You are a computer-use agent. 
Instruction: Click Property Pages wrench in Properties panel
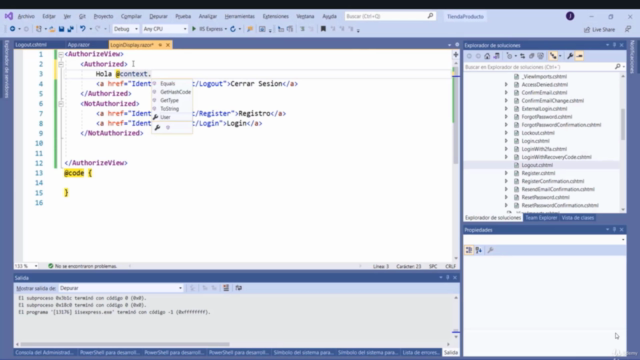pyautogui.click(x=491, y=250)
